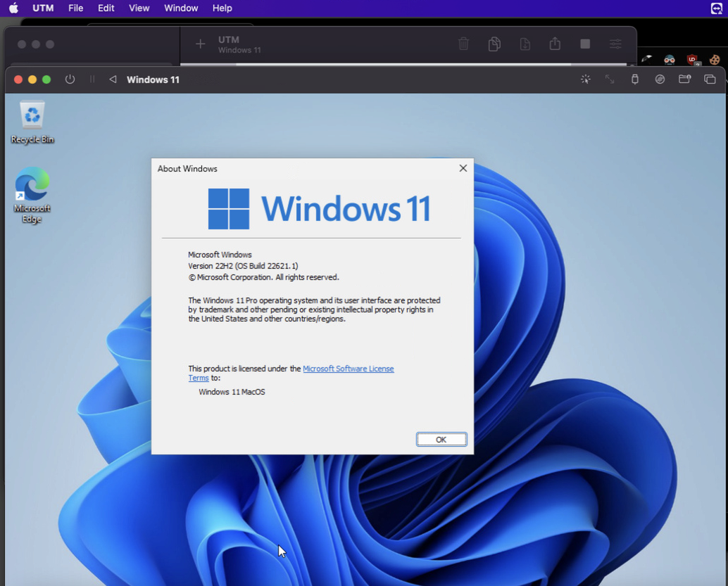Viewport: 728px width, 586px height.
Task: Click the restart VM triangle icon
Action: point(113,79)
